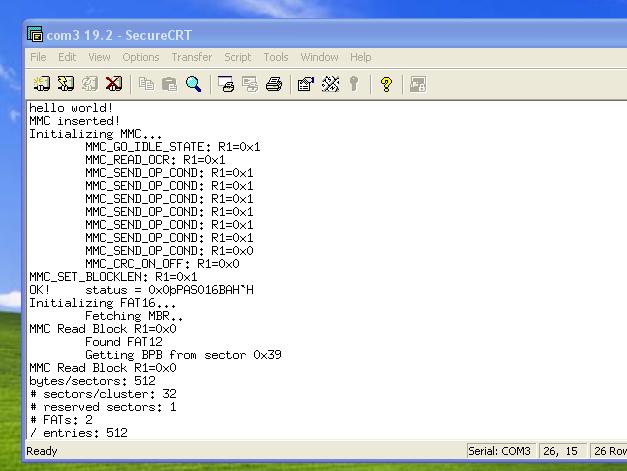The image size is (627, 471).
Task: Click the Keymap Editor toolbar icon
Action: pos(330,84)
